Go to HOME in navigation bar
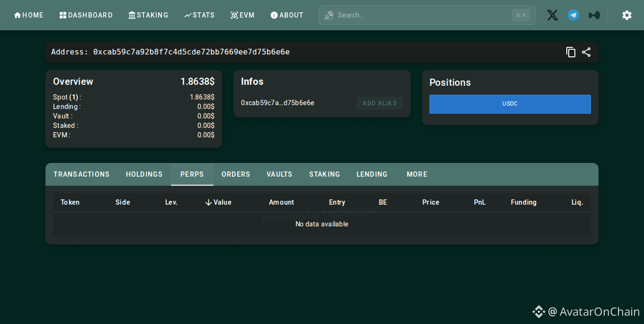This screenshot has height=324, width=644. 29,15
